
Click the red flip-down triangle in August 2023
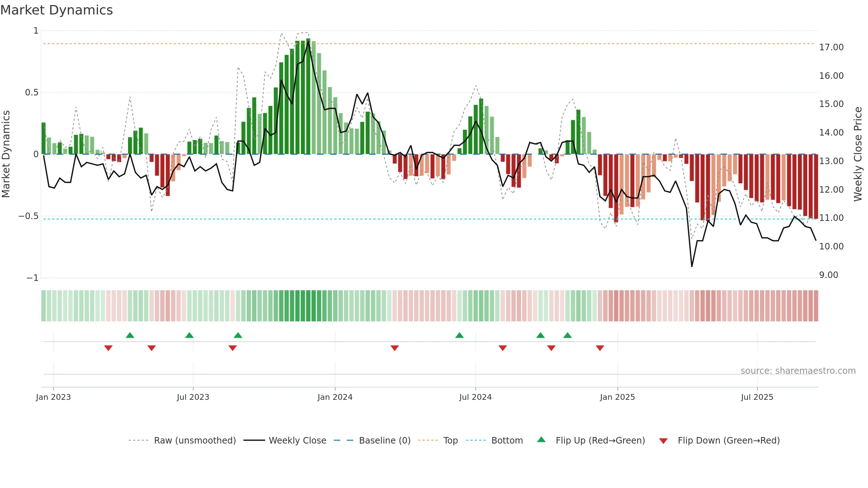pos(233,348)
